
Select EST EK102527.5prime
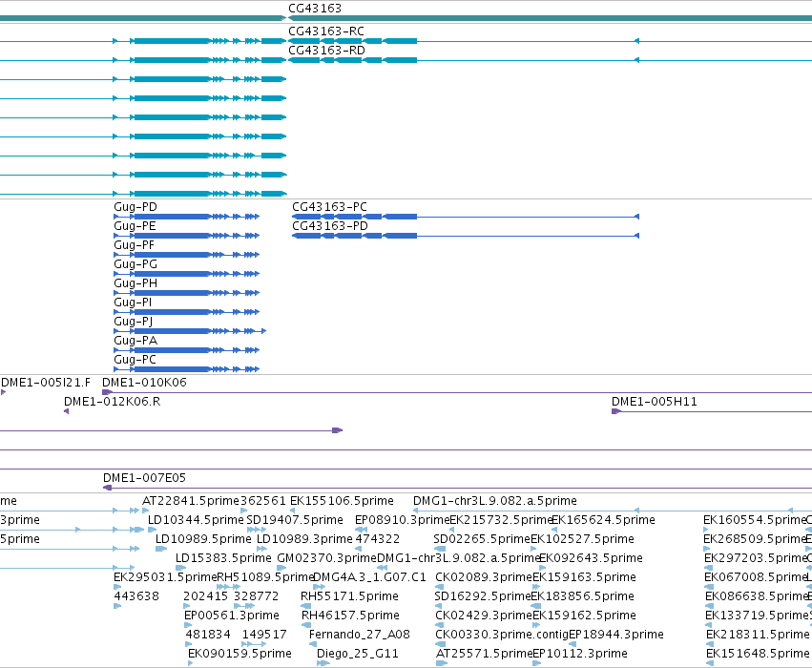click(x=582, y=539)
